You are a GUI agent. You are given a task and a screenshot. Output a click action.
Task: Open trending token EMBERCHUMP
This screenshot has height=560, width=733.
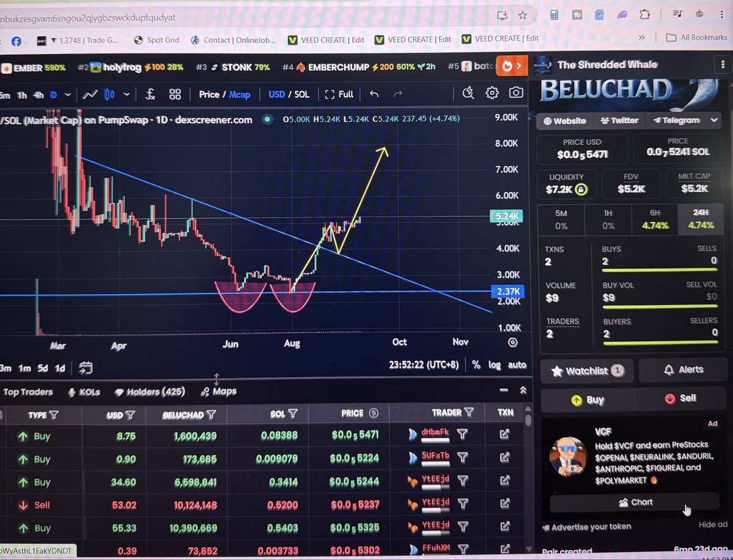pyautogui.click(x=359, y=67)
